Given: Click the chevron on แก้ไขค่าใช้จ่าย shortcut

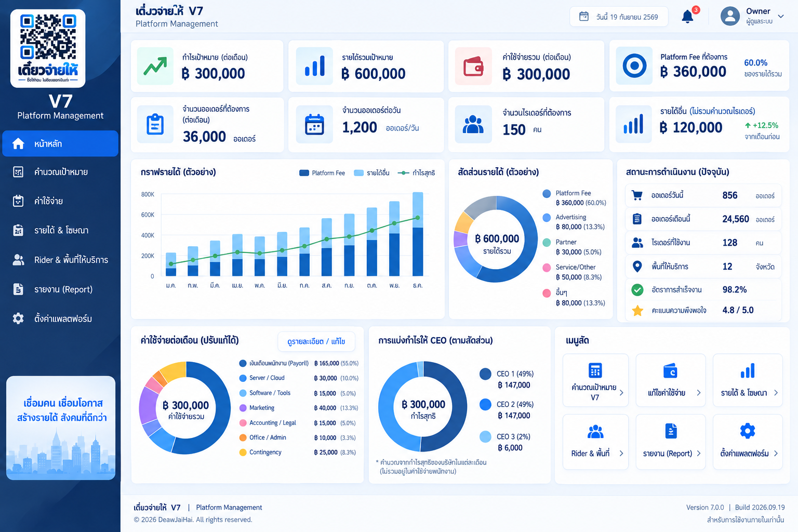Looking at the screenshot, I should 699,393.
